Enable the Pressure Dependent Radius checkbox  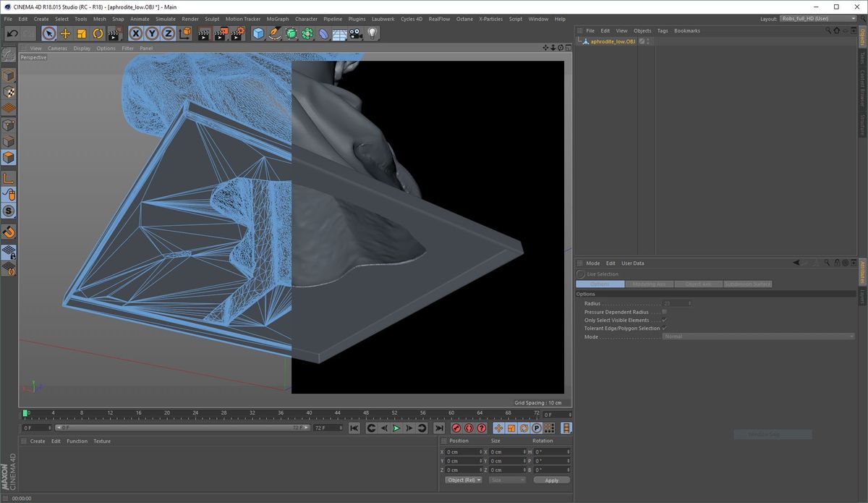(x=664, y=311)
